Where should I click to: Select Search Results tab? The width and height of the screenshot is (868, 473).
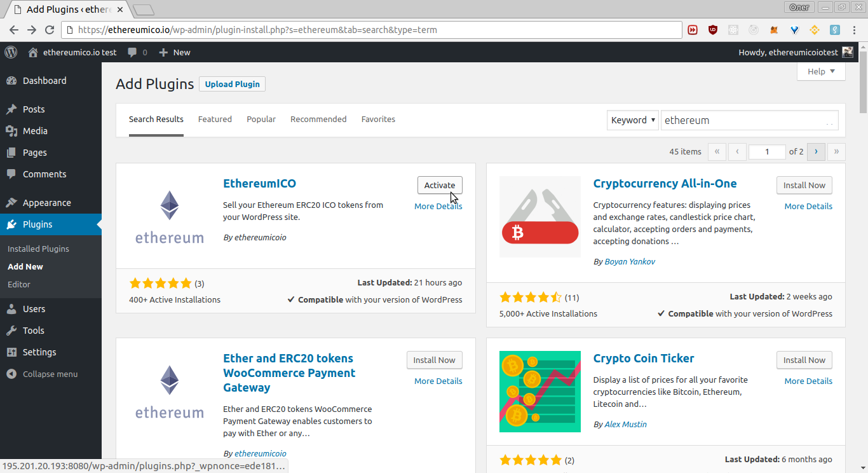click(156, 120)
